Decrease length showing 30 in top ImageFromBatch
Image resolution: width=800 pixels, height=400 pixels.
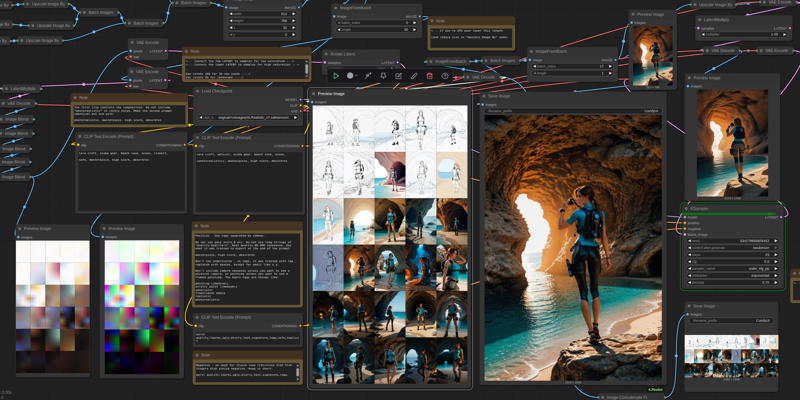(339, 30)
